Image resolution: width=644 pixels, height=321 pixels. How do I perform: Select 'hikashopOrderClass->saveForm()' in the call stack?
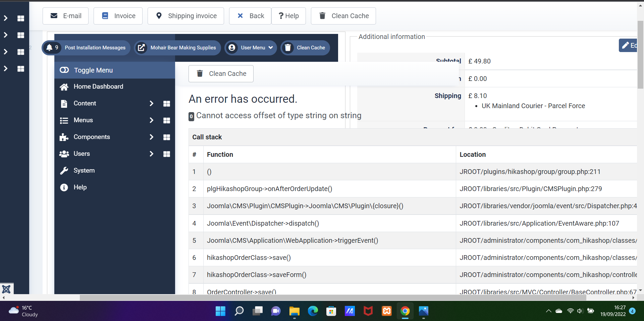tap(257, 275)
